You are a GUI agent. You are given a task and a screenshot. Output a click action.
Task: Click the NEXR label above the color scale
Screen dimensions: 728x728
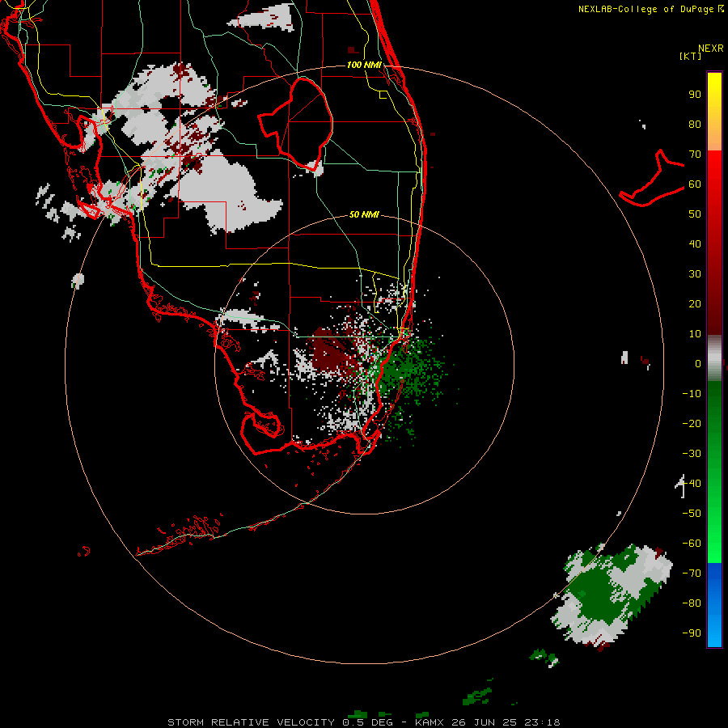pyautogui.click(x=711, y=49)
